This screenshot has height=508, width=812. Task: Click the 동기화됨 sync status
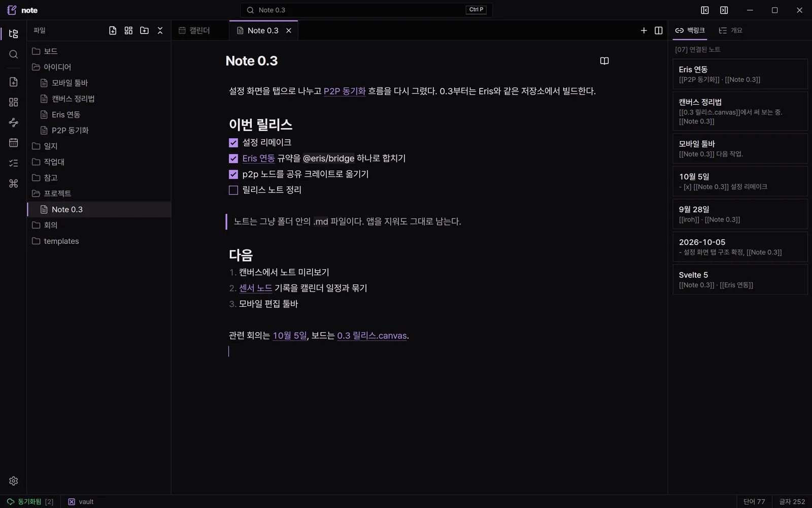(x=30, y=501)
